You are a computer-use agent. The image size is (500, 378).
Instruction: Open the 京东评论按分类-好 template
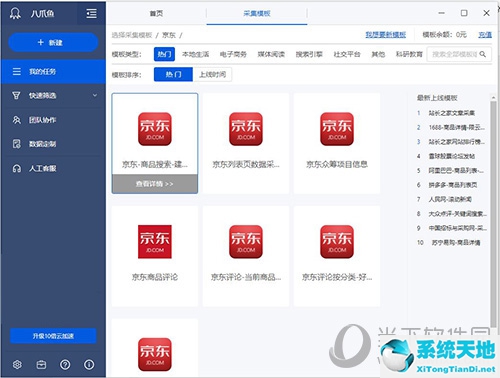[x=337, y=256]
